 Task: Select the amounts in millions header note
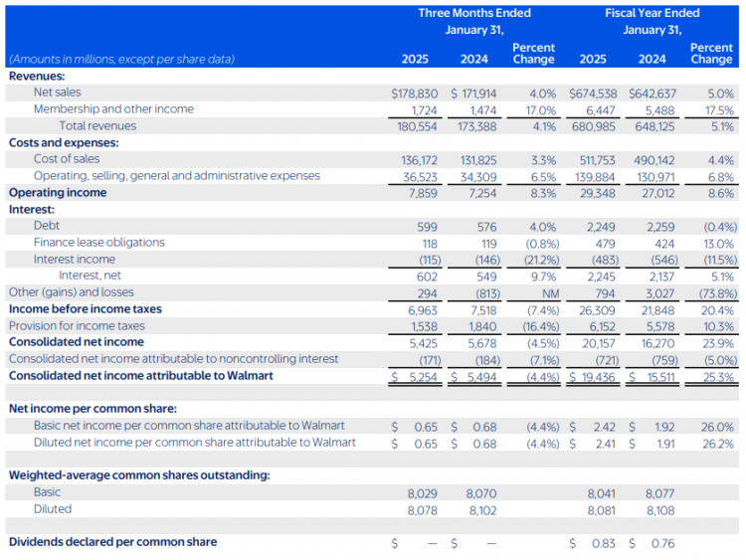point(121,59)
